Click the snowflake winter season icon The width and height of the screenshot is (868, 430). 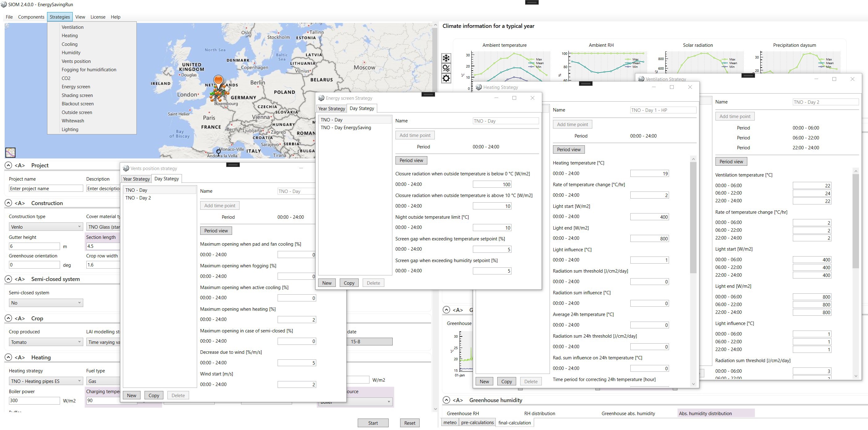point(446,58)
